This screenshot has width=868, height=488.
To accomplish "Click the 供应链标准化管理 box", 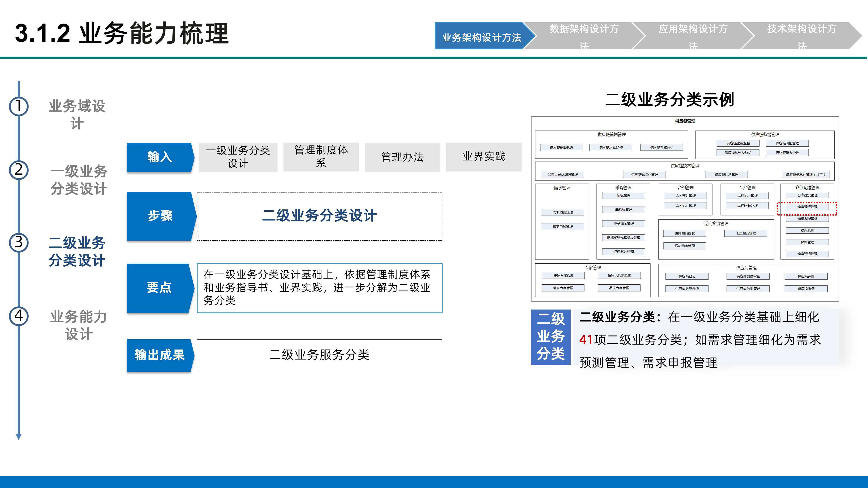I will coord(644,174).
